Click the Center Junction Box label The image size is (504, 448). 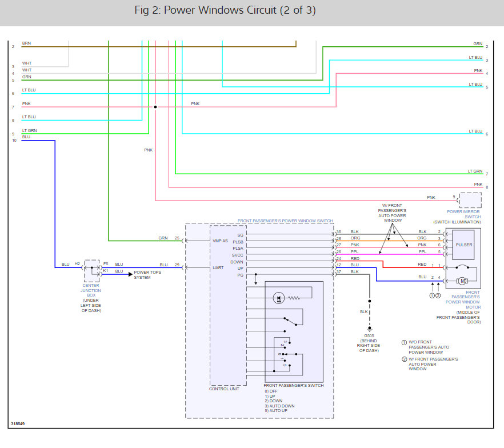(x=91, y=290)
